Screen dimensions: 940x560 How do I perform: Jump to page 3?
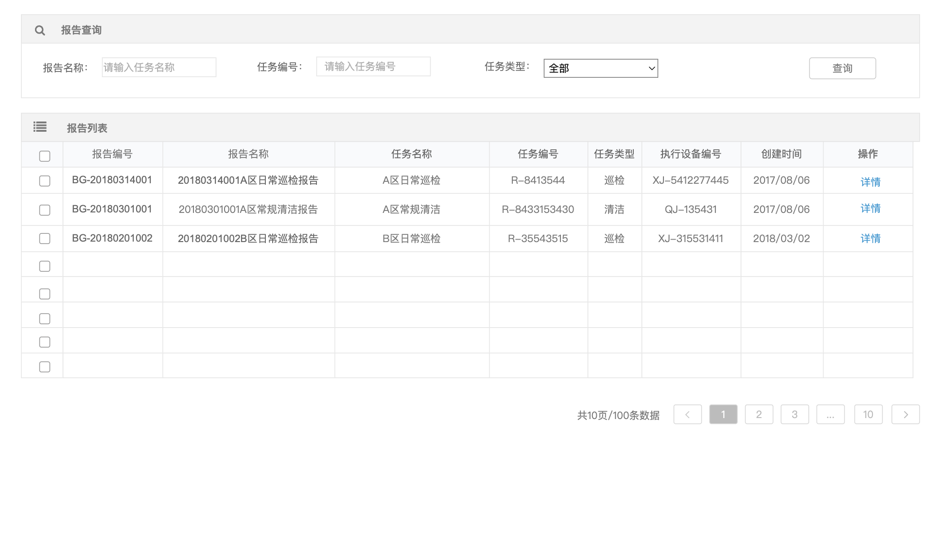pos(795,415)
